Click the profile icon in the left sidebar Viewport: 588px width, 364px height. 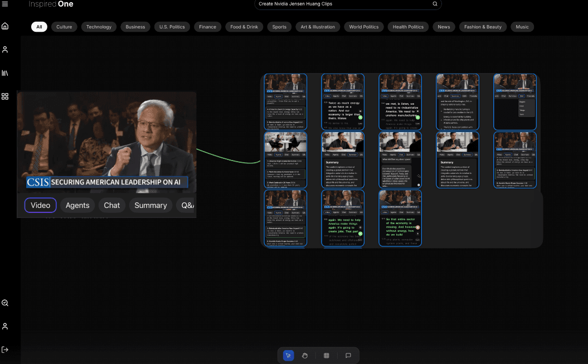5,49
